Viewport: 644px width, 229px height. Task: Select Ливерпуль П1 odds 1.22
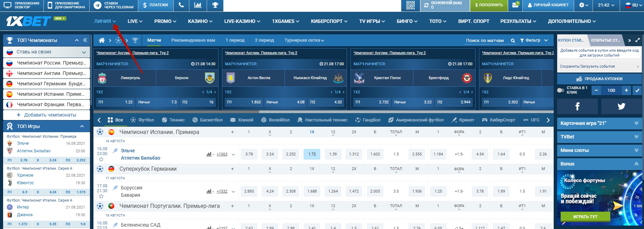coord(116,102)
